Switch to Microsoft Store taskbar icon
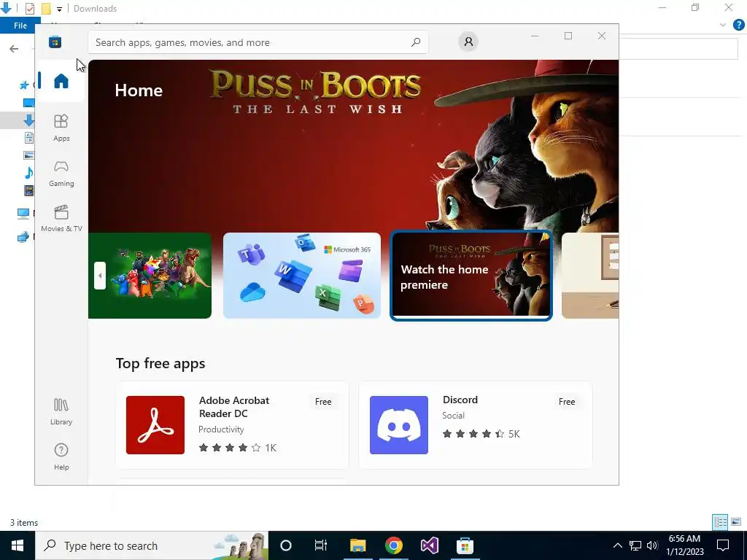747x560 pixels. click(x=465, y=545)
